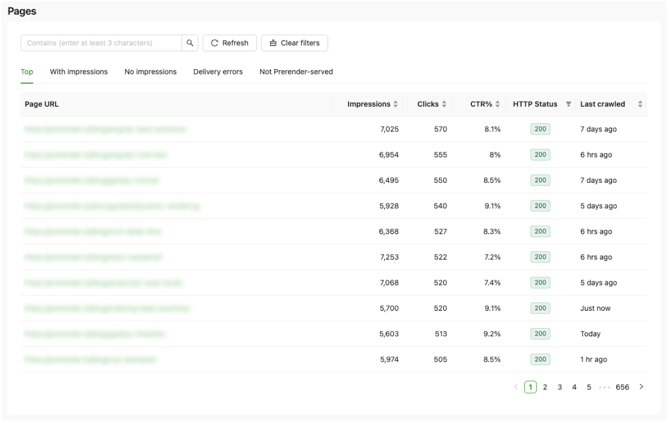This screenshot has height=423, width=670.
Task: Click the 200 status badge in Just now row
Action: click(x=540, y=308)
